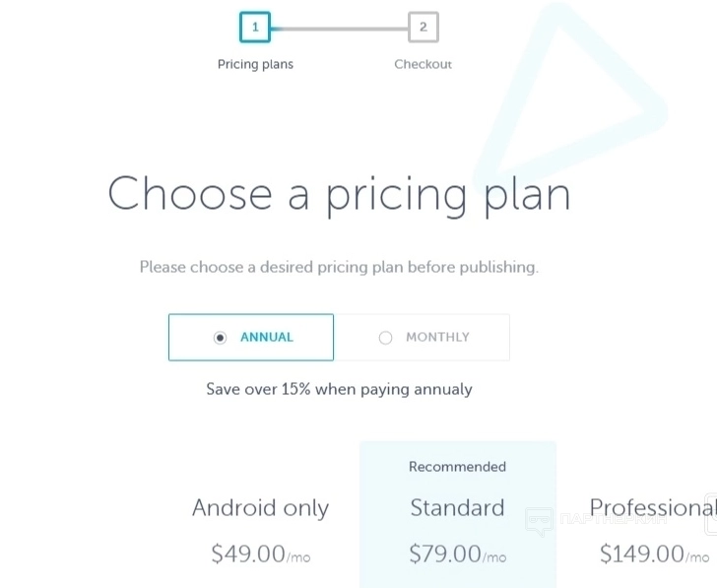Choose the Standard plan title

pos(457,508)
